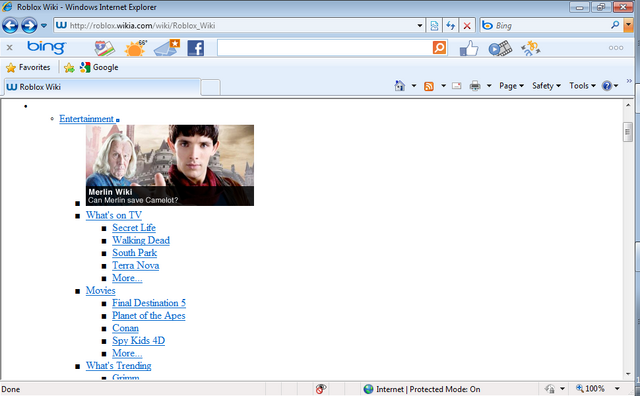Click the scrollbar up arrow
The width and height of the screenshot is (640, 396).
click(x=628, y=105)
